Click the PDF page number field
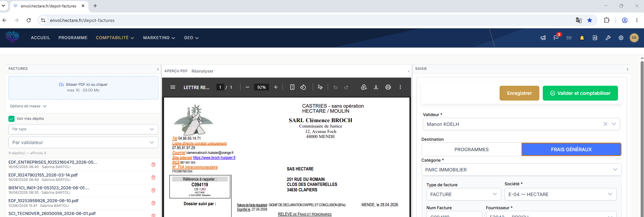The image size is (644, 217). (220, 87)
